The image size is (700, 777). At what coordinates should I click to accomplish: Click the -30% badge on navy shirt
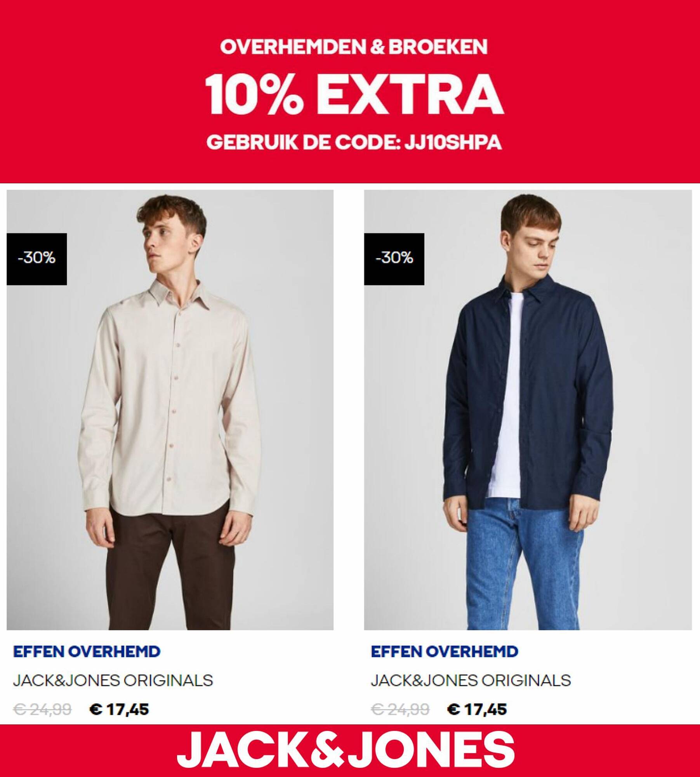(394, 259)
